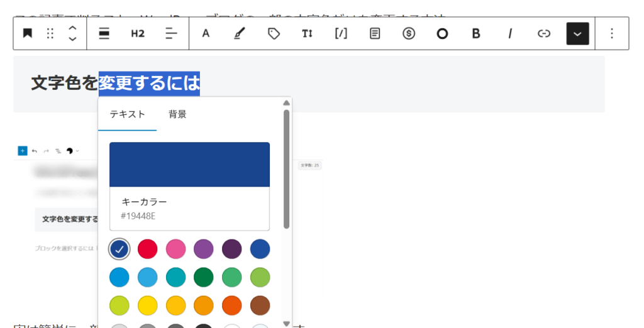
Task: Pick the pink color swatch
Action: click(x=175, y=249)
